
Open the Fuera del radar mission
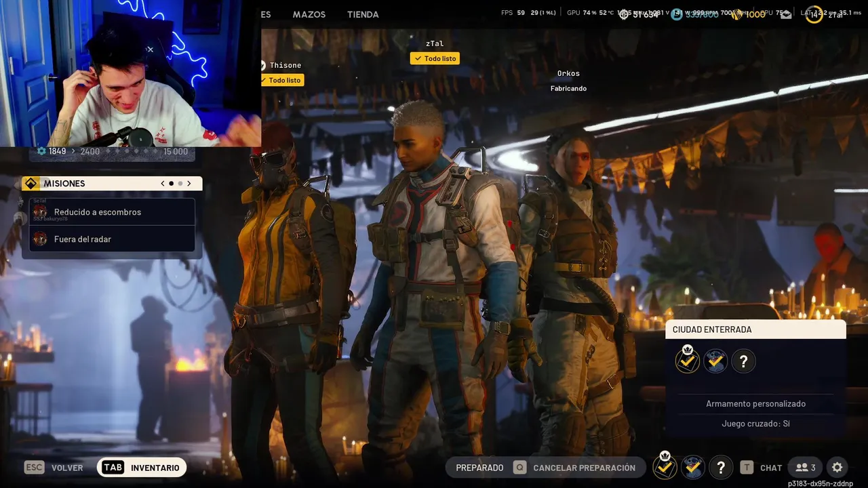click(x=112, y=239)
